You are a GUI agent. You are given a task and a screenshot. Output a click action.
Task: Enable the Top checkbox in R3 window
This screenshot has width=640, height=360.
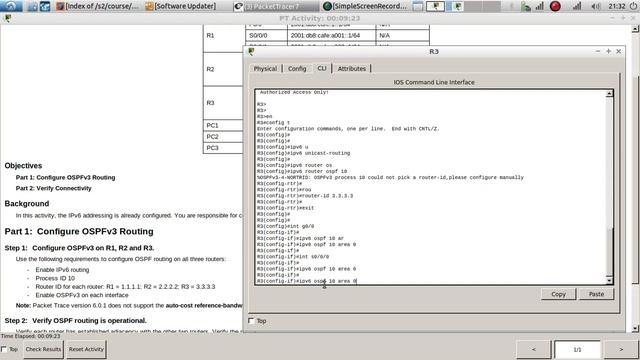click(x=251, y=321)
